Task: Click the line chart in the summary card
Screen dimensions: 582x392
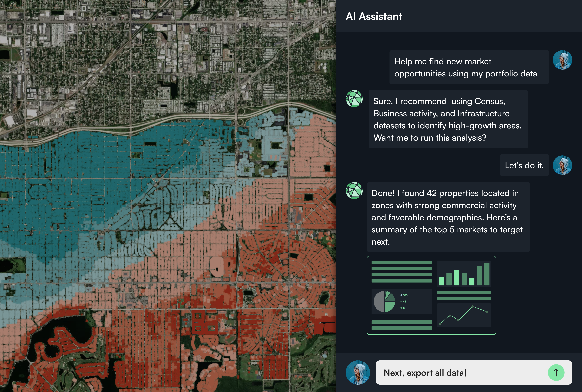Action: pyautogui.click(x=464, y=315)
